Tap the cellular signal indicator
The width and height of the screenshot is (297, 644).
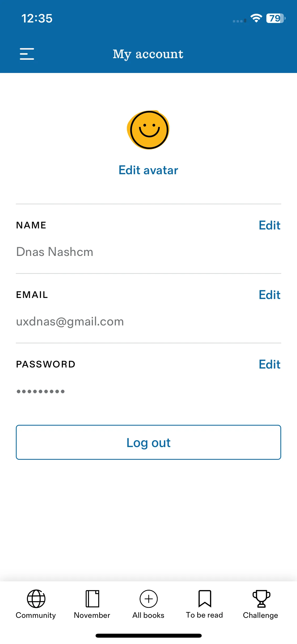point(239,21)
